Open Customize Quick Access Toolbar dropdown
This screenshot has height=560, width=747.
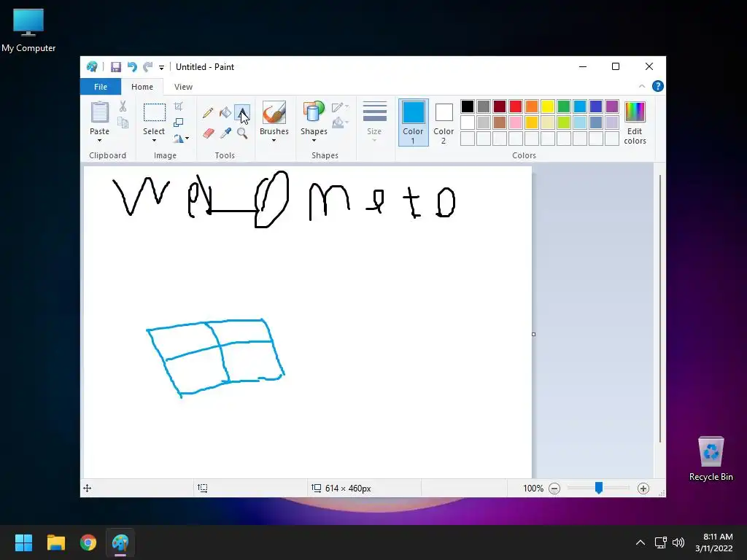(161, 68)
